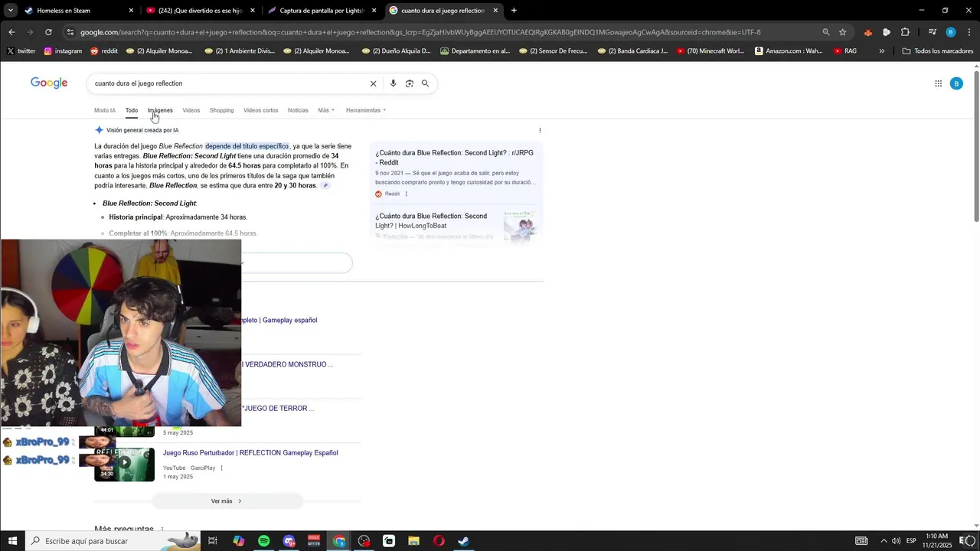
Task: Expand the Herramientas dropdown
Action: [x=366, y=110]
